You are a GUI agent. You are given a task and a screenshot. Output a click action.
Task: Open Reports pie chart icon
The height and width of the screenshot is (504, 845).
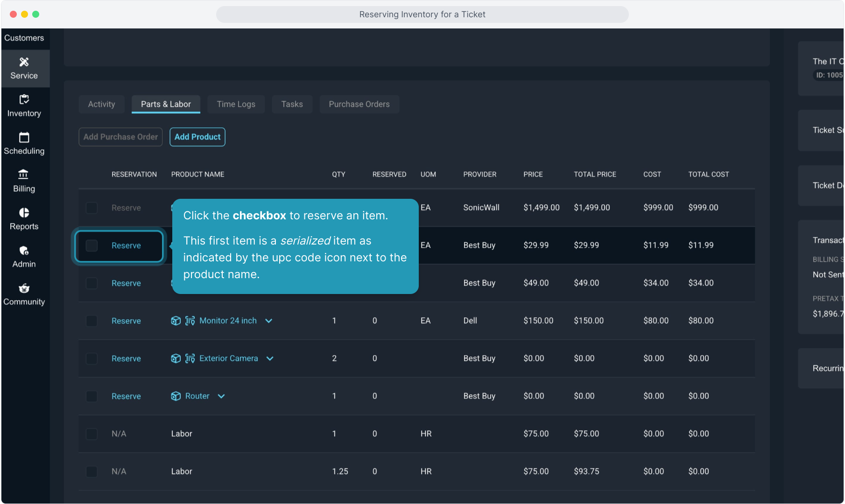point(24,213)
